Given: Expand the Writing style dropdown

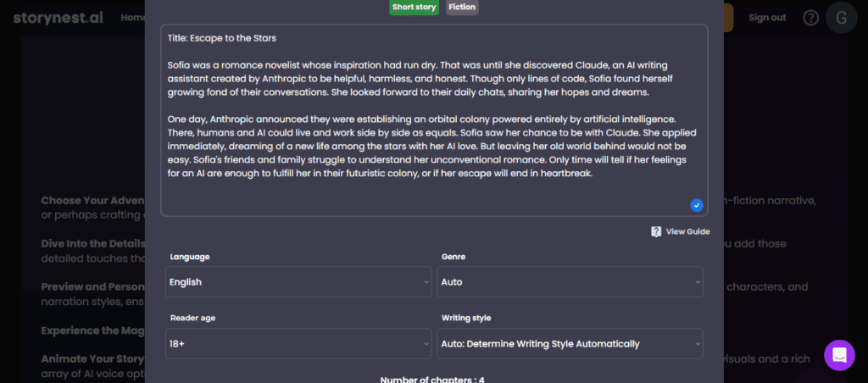Looking at the screenshot, I should pos(570,344).
